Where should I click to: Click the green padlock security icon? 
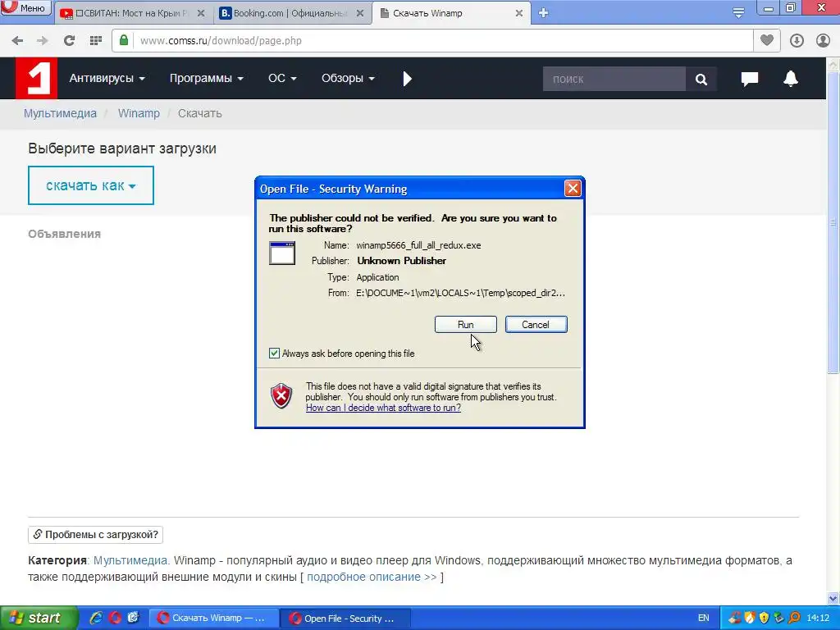[x=124, y=40]
